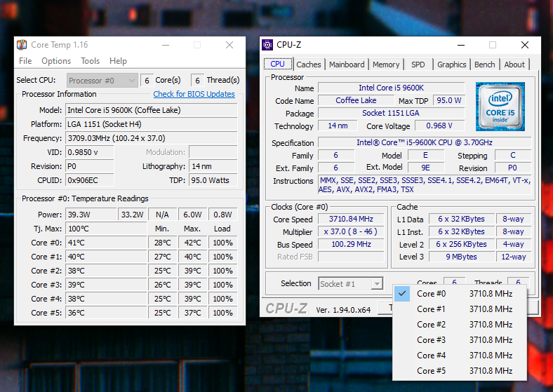
Task: Click the Core Temp app icon in title bar
Action: click(22, 45)
